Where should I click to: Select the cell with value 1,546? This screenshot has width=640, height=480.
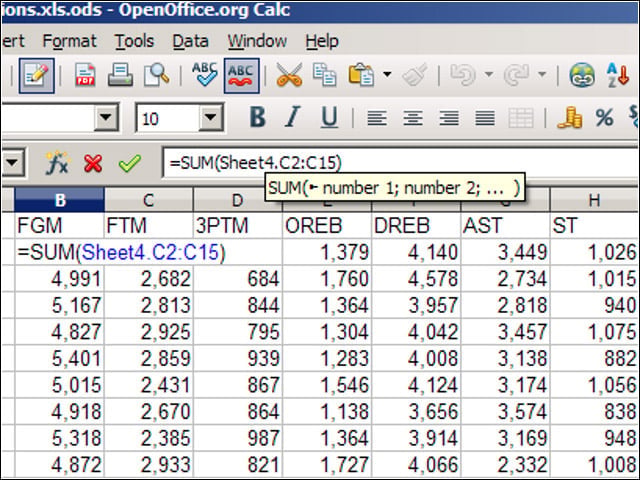(x=327, y=385)
